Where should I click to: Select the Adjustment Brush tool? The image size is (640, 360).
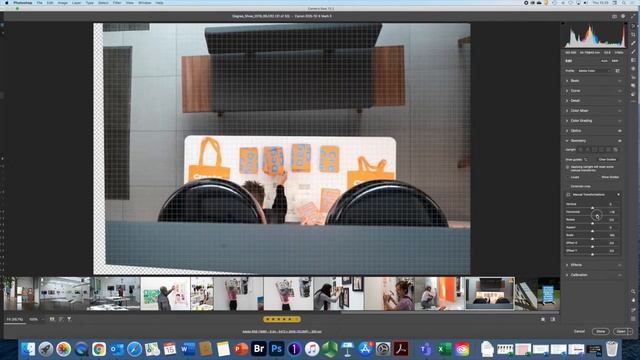click(633, 52)
